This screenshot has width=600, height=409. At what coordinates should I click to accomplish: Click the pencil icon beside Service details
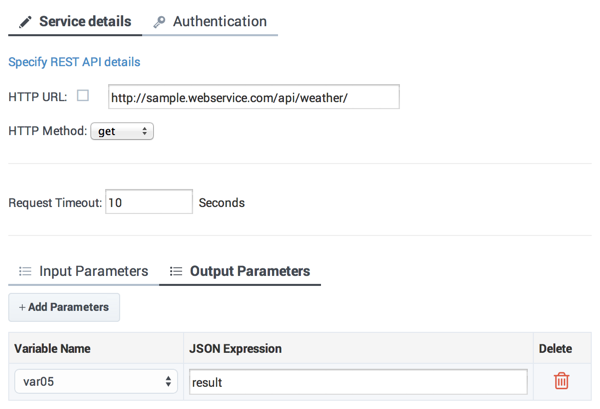tap(25, 22)
